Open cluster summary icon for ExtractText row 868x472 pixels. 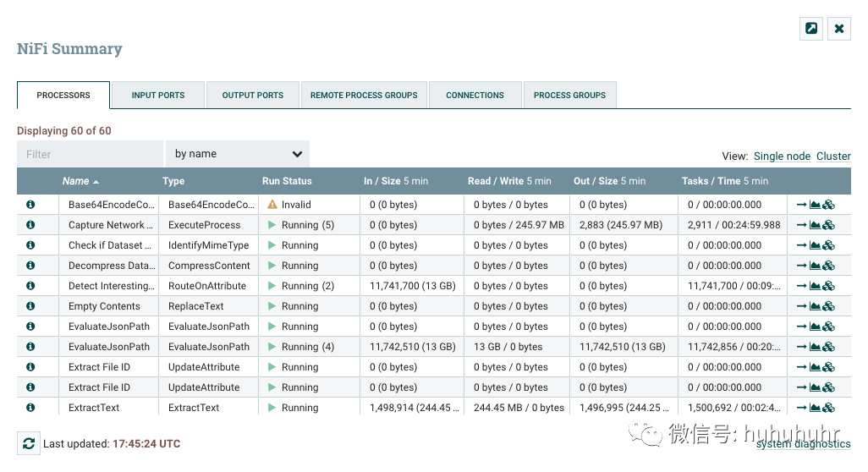(829, 408)
